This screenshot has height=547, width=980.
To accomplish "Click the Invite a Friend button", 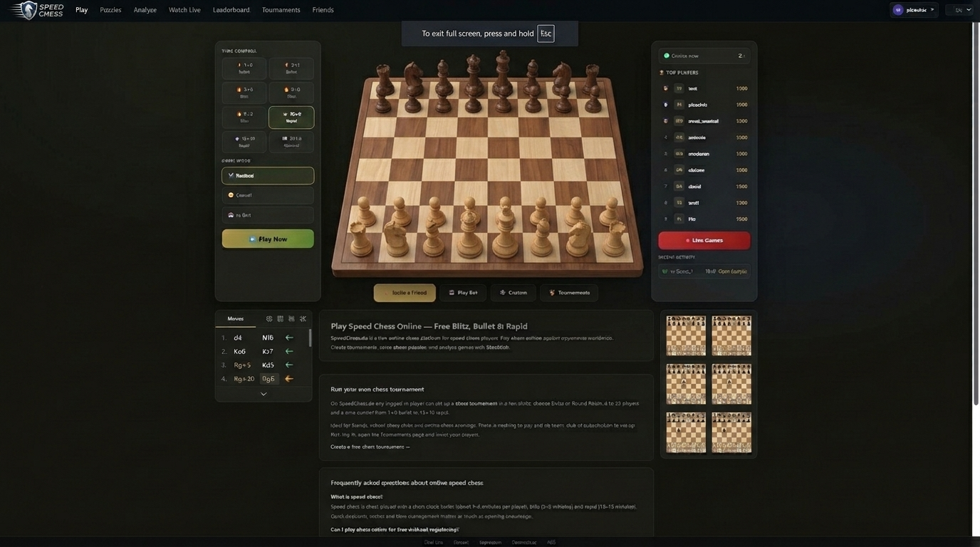I will 405,293.
